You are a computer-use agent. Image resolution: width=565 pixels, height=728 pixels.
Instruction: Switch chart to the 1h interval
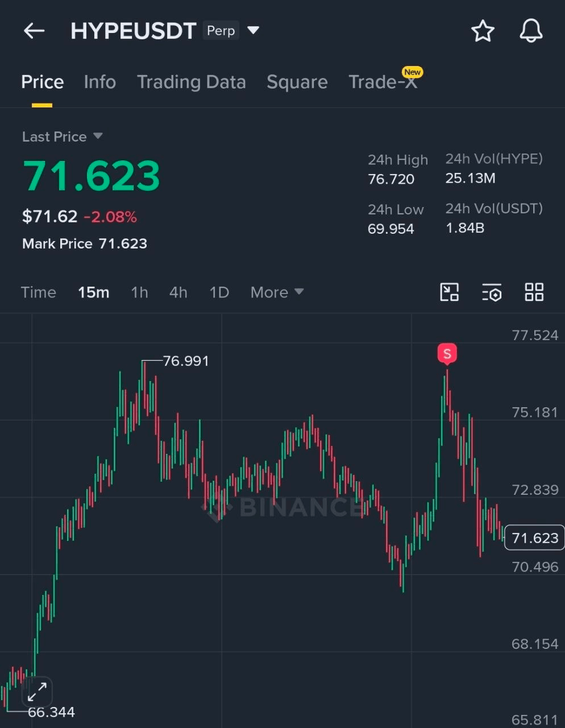click(139, 292)
